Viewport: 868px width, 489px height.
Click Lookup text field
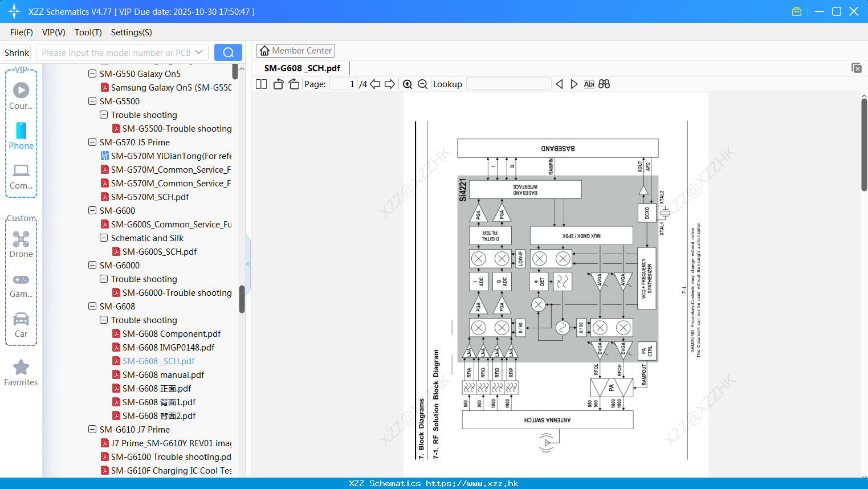pos(509,84)
